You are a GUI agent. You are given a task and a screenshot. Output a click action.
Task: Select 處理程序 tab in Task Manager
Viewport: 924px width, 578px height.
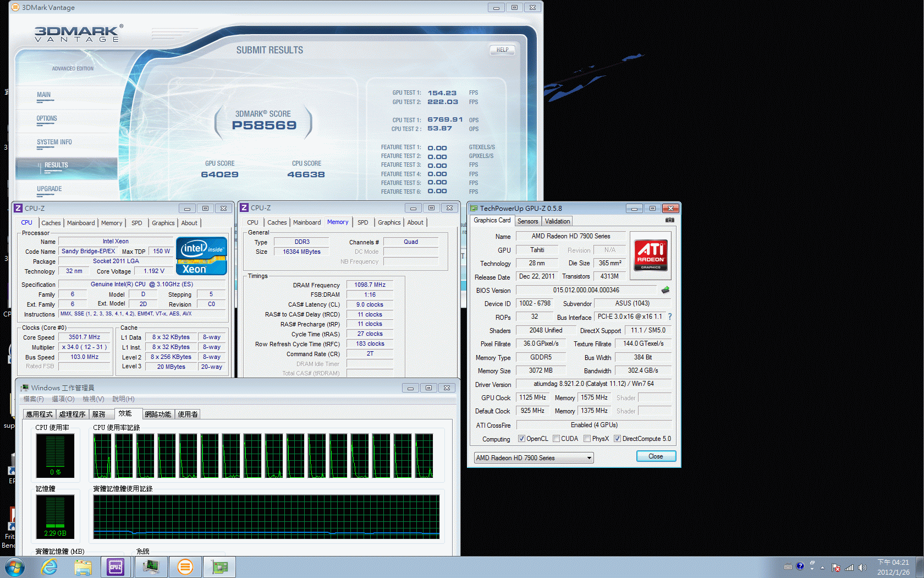click(72, 415)
